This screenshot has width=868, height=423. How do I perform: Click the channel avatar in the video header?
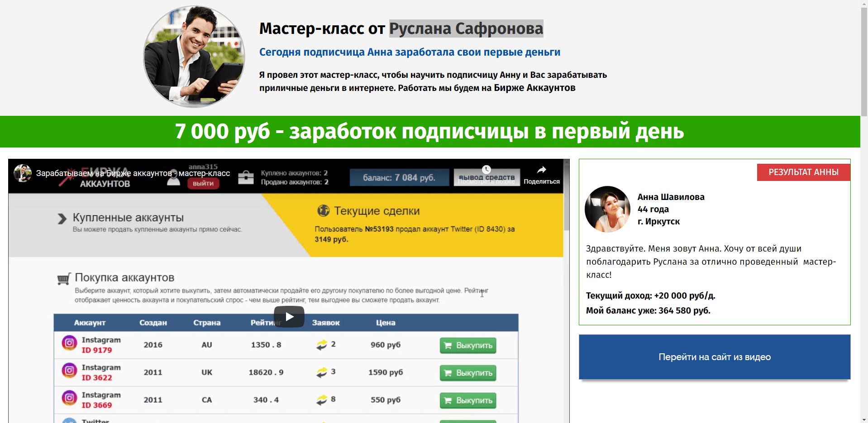tap(22, 174)
